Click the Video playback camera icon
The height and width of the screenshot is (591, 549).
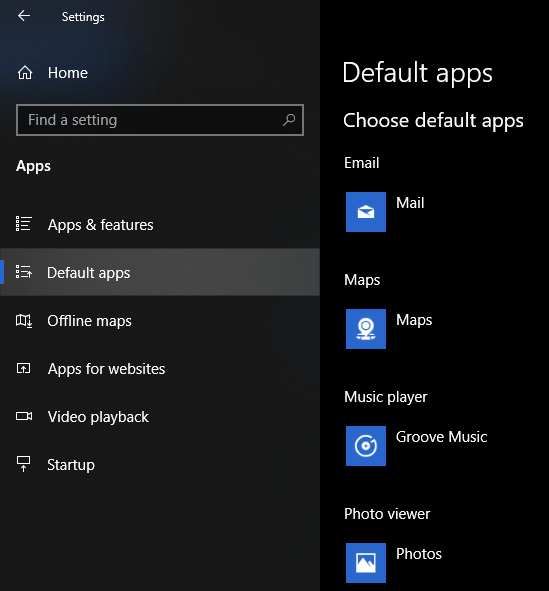(x=24, y=416)
